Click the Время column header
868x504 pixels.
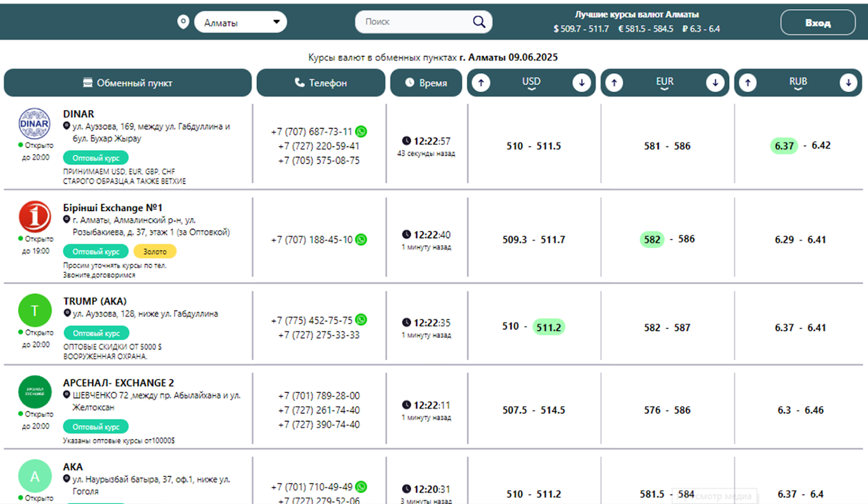[426, 83]
